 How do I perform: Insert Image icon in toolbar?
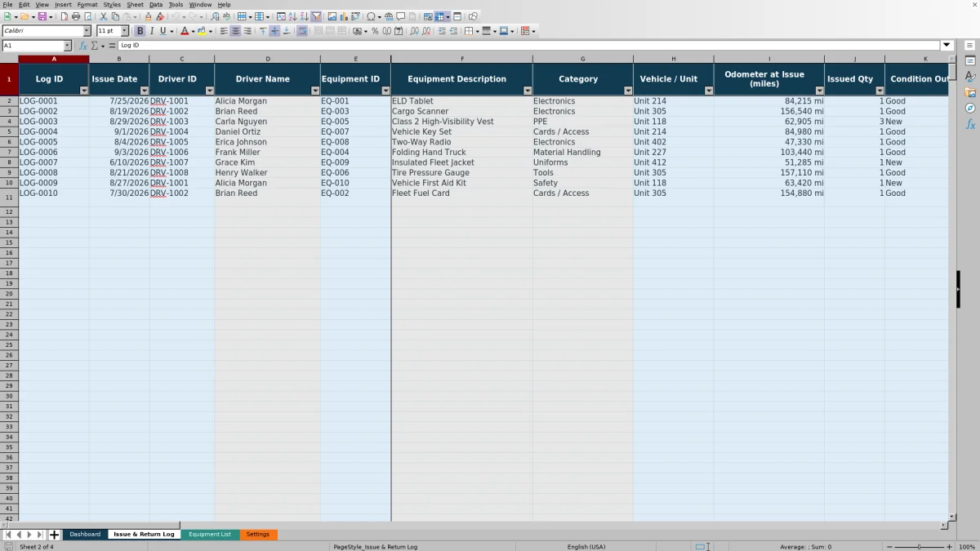click(x=332, y=16)
